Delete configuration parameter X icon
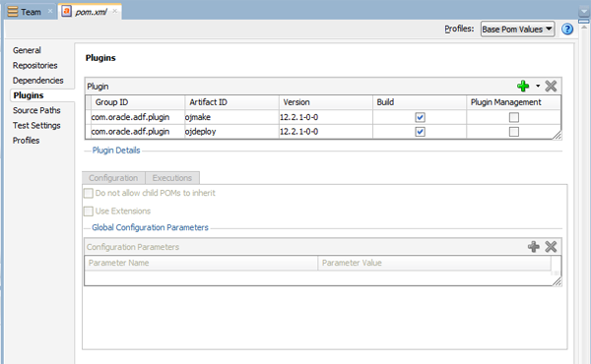 (551, 247)
